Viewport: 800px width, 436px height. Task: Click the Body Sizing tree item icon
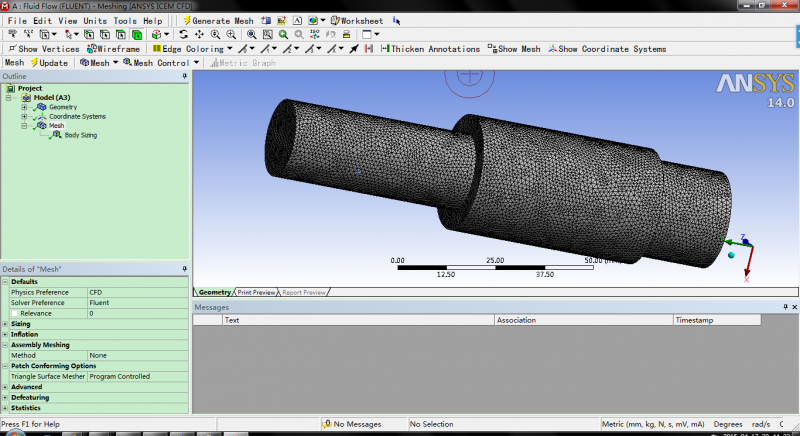[x=56, y=135]
